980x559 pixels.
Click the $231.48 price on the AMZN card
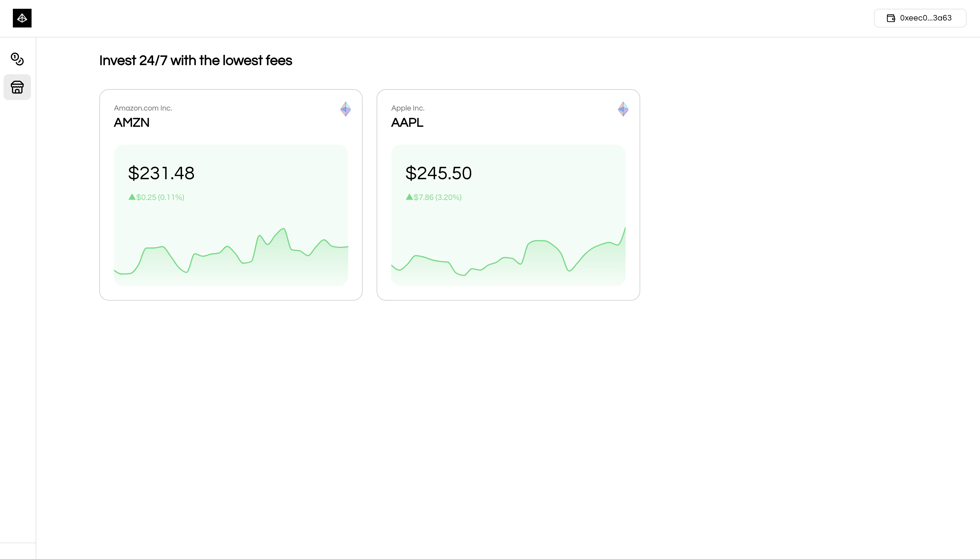click(161, 173)
